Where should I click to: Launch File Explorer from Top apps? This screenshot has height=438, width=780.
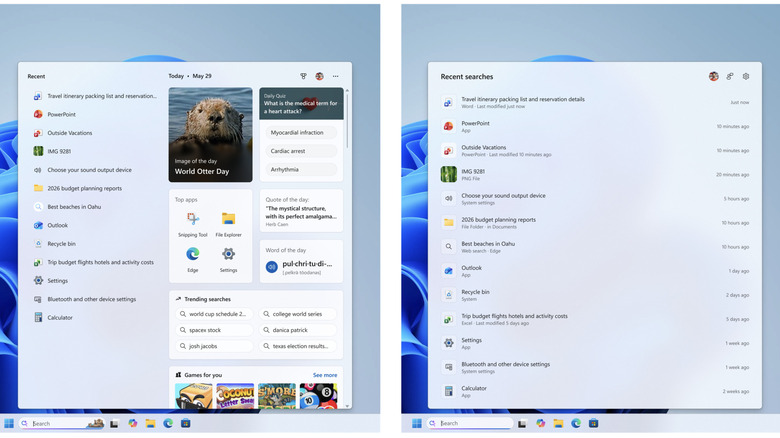coord(228,224)
